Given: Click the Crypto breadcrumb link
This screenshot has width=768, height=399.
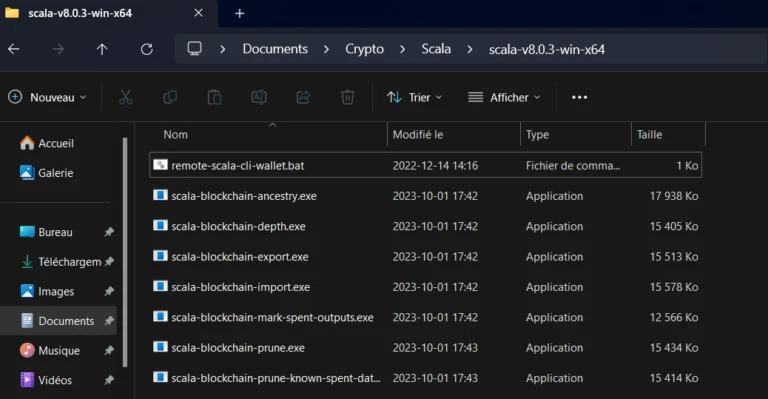Looking at the screenshot, I should coord(364,49).
